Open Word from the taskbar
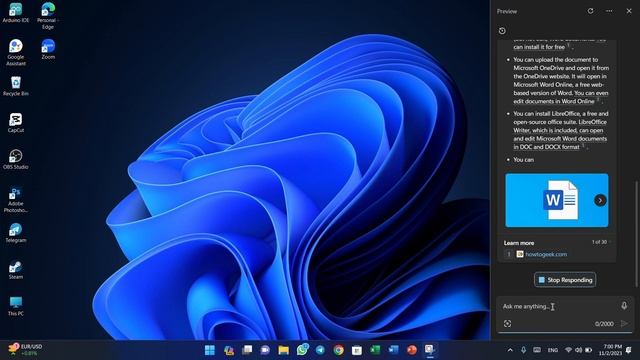 coord(393,350)
